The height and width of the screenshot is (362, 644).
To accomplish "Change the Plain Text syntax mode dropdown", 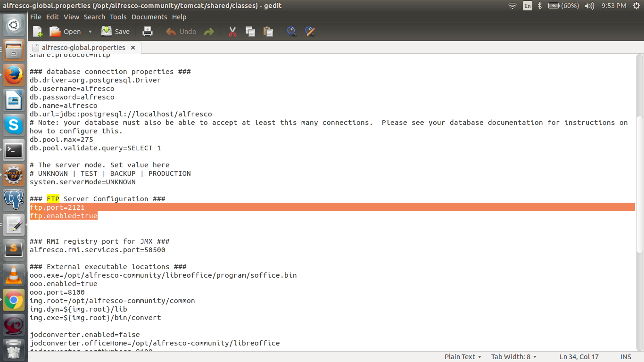I will point(463,357).
